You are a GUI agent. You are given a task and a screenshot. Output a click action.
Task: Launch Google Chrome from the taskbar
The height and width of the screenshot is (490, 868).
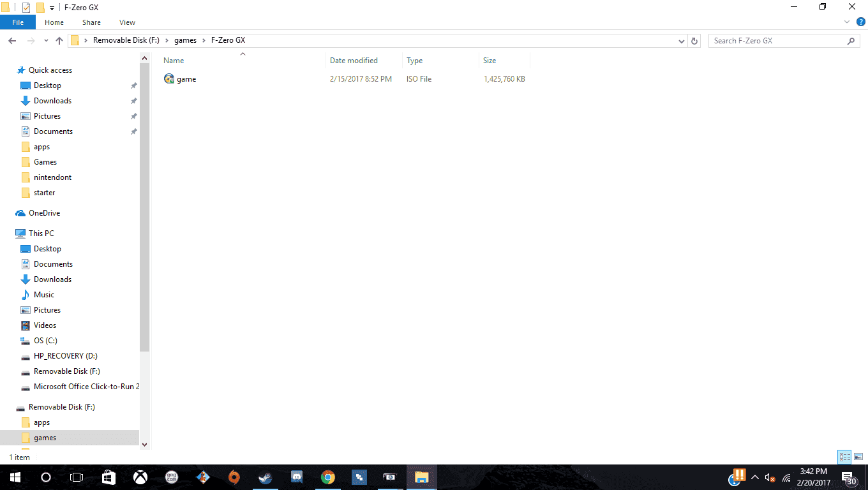pyautogui.click(x=328, y=477)
